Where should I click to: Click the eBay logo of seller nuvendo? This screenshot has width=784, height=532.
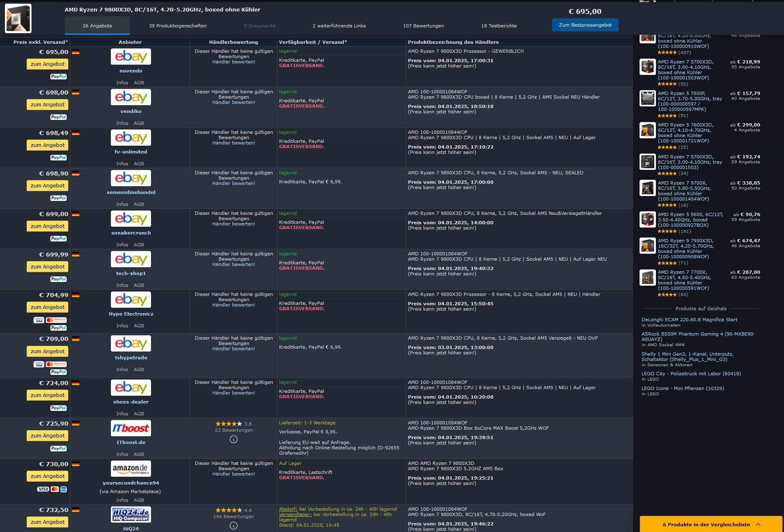(131, 56)
